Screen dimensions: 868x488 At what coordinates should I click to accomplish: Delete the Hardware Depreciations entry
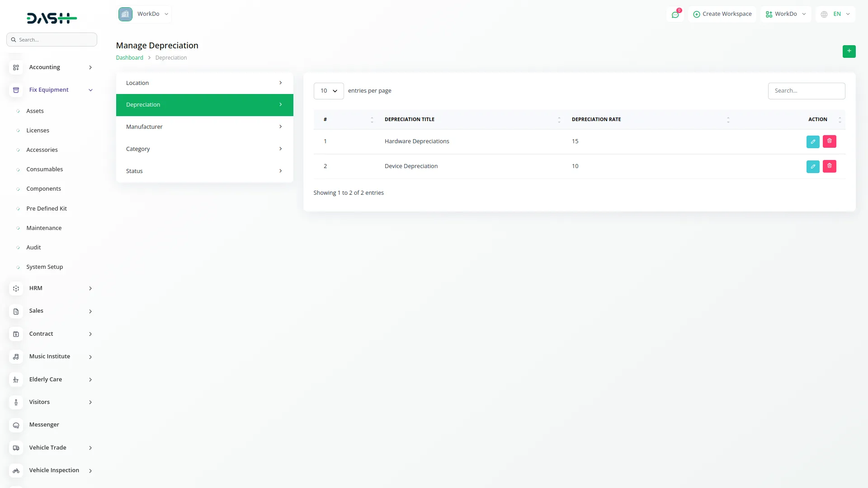pos(829,141)
